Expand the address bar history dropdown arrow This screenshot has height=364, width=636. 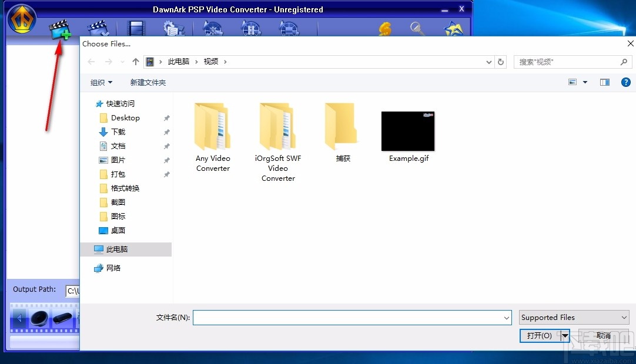488,61
